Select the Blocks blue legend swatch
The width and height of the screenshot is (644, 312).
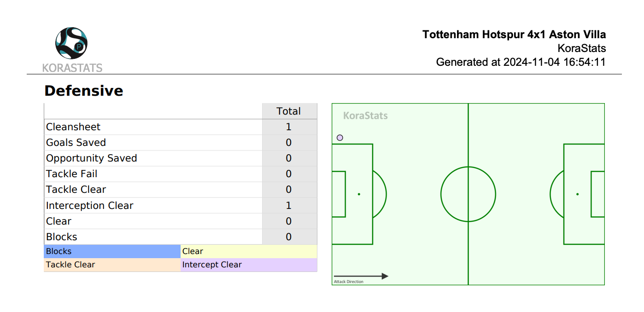coord(112,251)
